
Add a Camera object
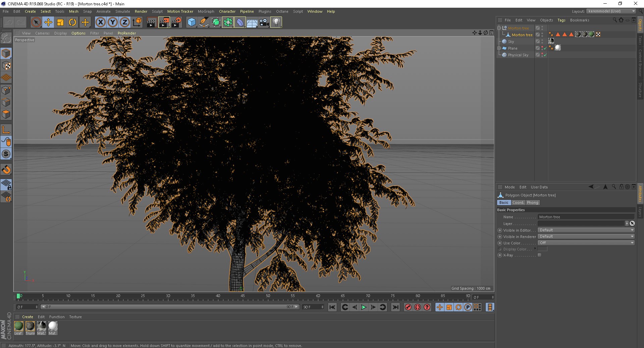[264, 22]
